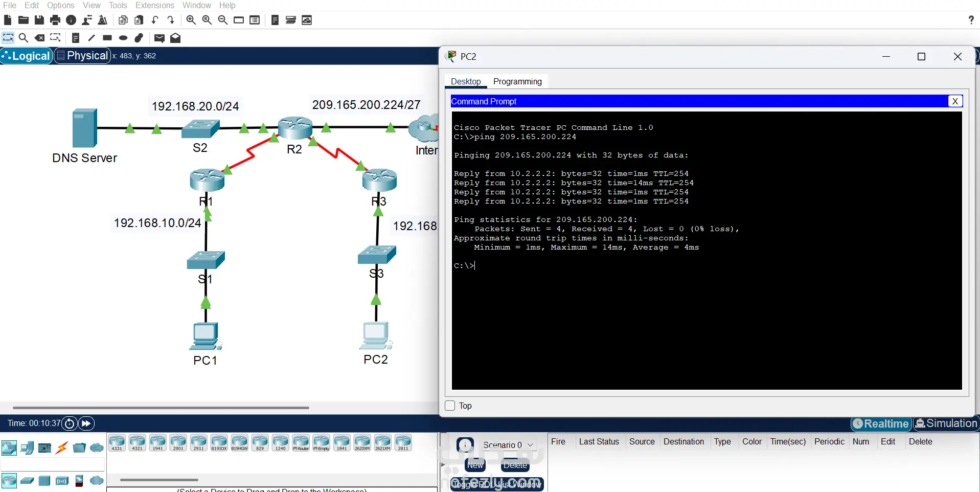The image size is (980, 492).
Task: Redo the action via toolbar arrow
Action: tap(171, 20)
